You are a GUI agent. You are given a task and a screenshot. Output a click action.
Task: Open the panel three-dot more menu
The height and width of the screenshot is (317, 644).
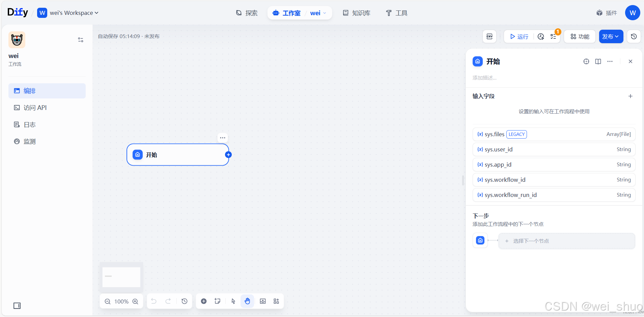coord(610,61)
